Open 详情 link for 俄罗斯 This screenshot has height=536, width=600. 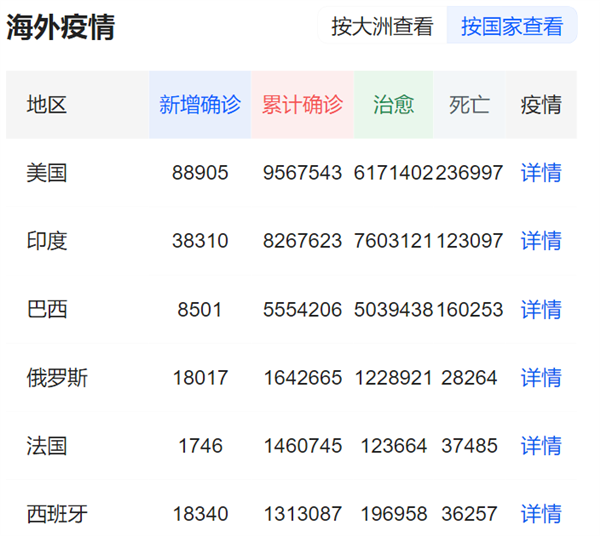click(541, 378)
